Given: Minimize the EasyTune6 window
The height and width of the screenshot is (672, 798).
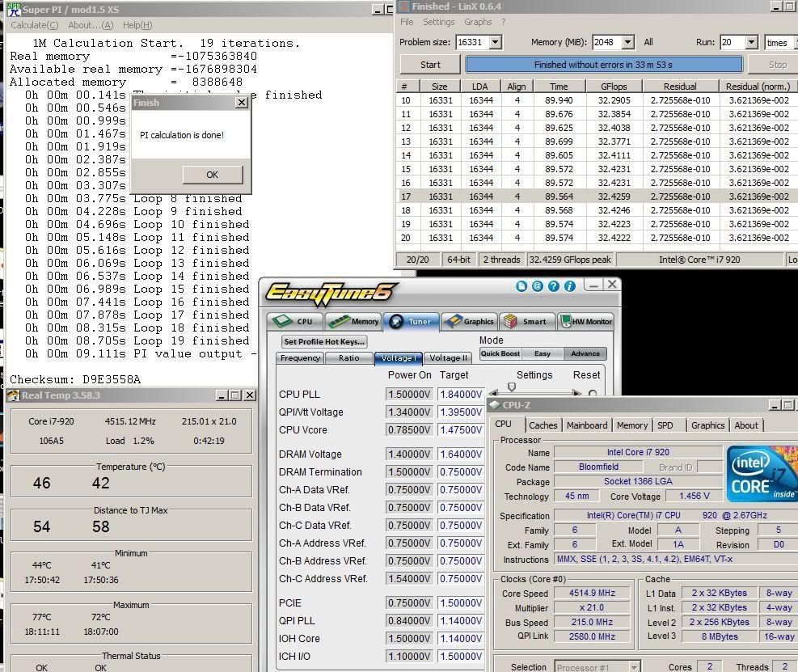Looking at the screenshot, I should coord(593,285).
